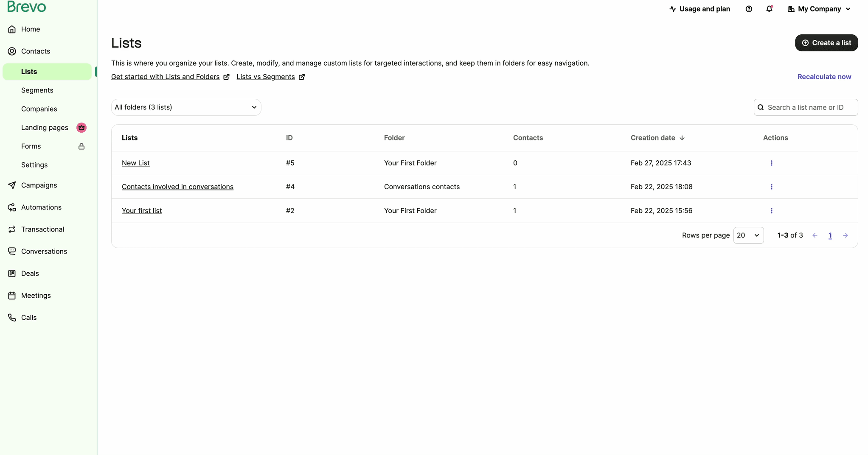This screenshot has width=868, height=455.
Task: Click the previous page arrow
Action: pyautogui.click(x=815, y=235)
